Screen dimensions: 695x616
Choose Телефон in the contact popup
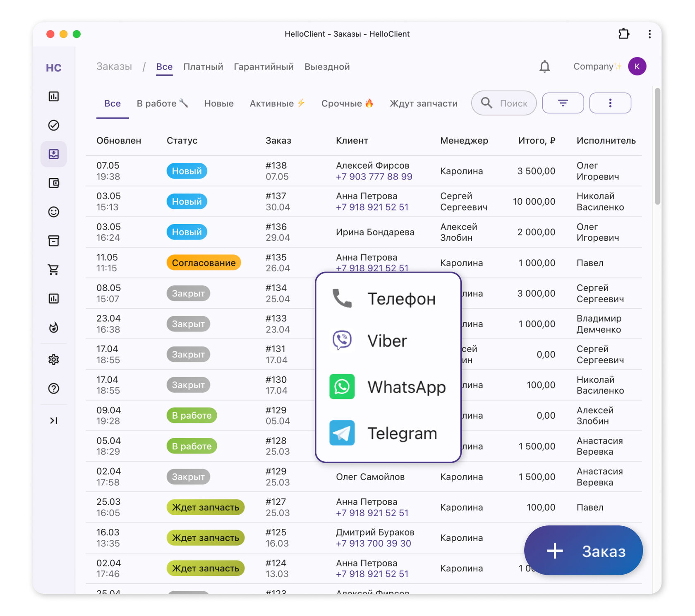point(388,299)
